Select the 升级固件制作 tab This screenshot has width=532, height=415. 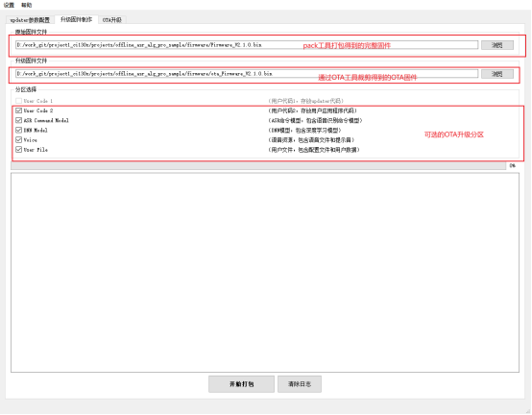(x=76, y=19)
